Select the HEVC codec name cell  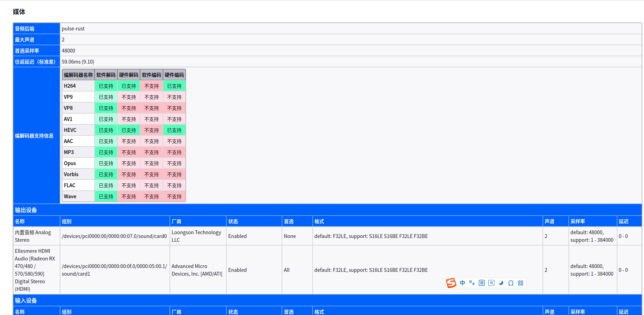[x=78, y=130]
